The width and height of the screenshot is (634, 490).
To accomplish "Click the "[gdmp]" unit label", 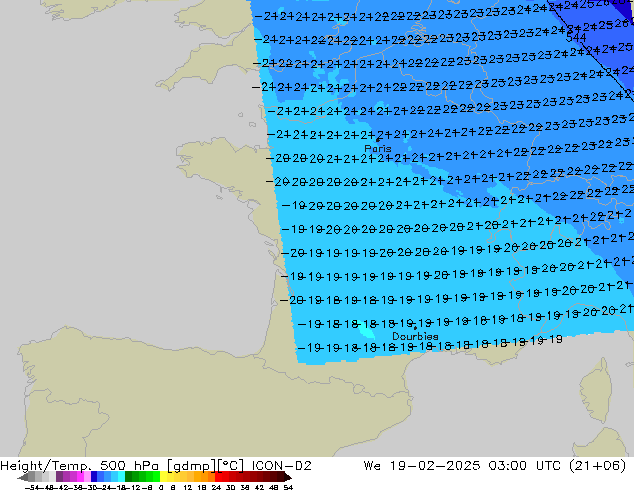I will tap(192, 466).
